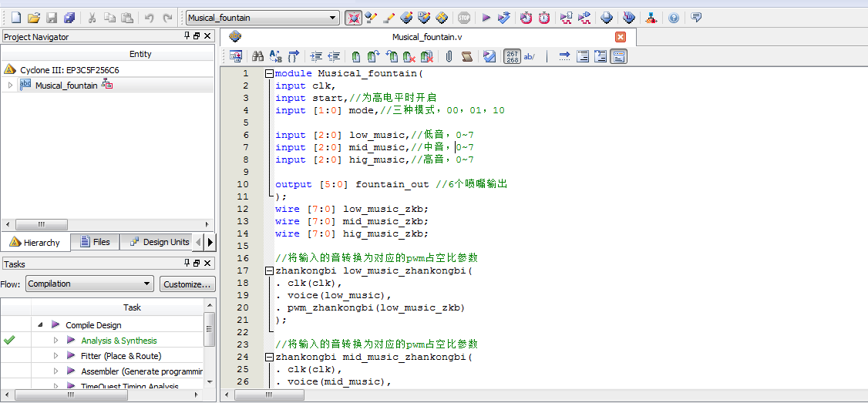Click the Start Compilation play icon
The height and width of the screenshot is (403, 868).
[486, 18]
